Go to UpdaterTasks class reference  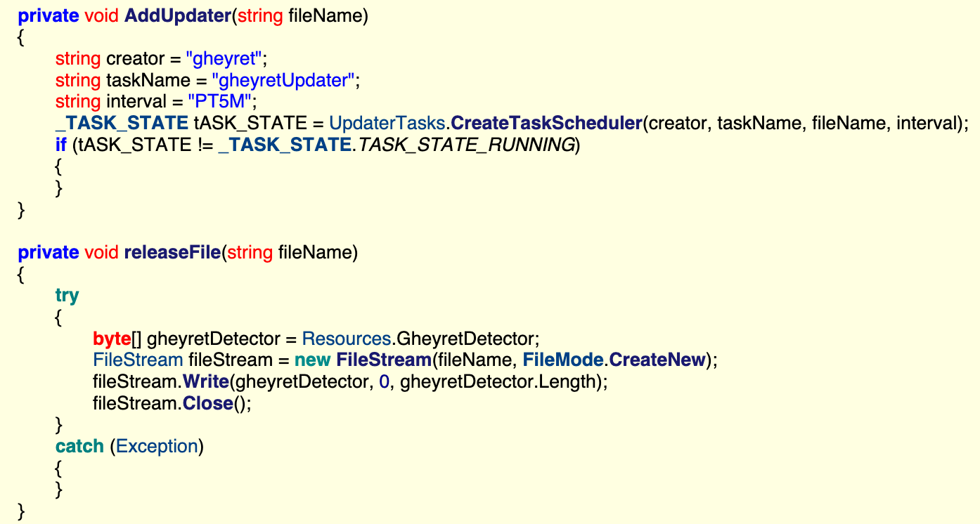point(387,124)
